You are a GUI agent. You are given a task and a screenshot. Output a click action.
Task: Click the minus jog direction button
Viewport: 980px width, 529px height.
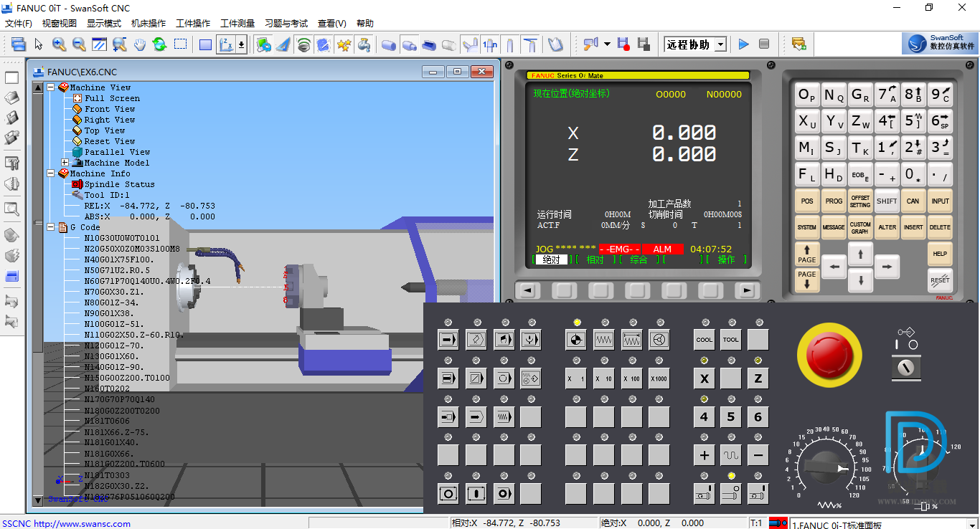coord(758,455)
